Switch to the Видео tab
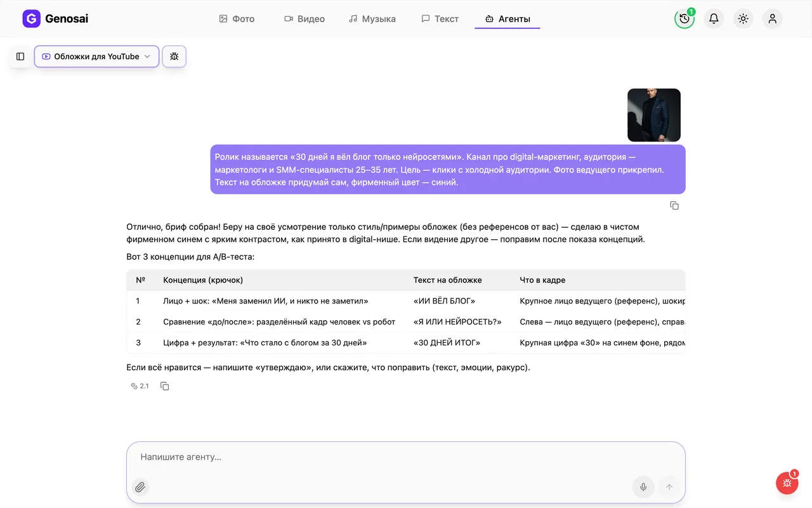The width and height of the screenshot is (812, 508). pos(304,19)
